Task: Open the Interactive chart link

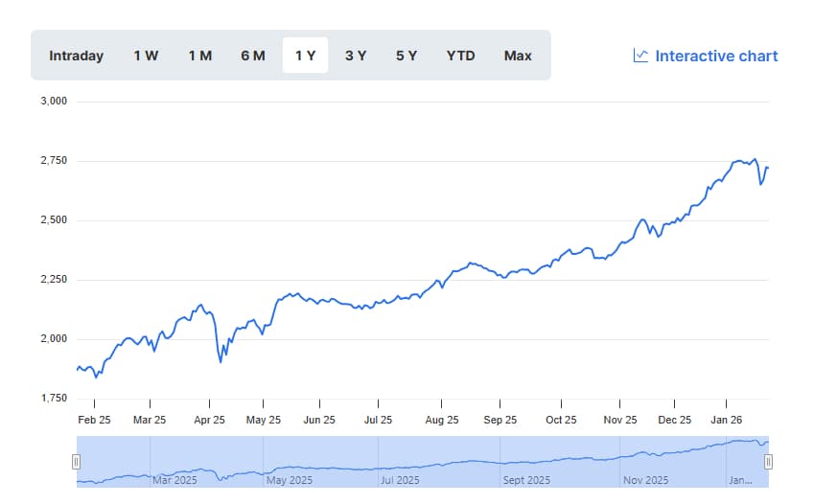Action: coord(715,56)
